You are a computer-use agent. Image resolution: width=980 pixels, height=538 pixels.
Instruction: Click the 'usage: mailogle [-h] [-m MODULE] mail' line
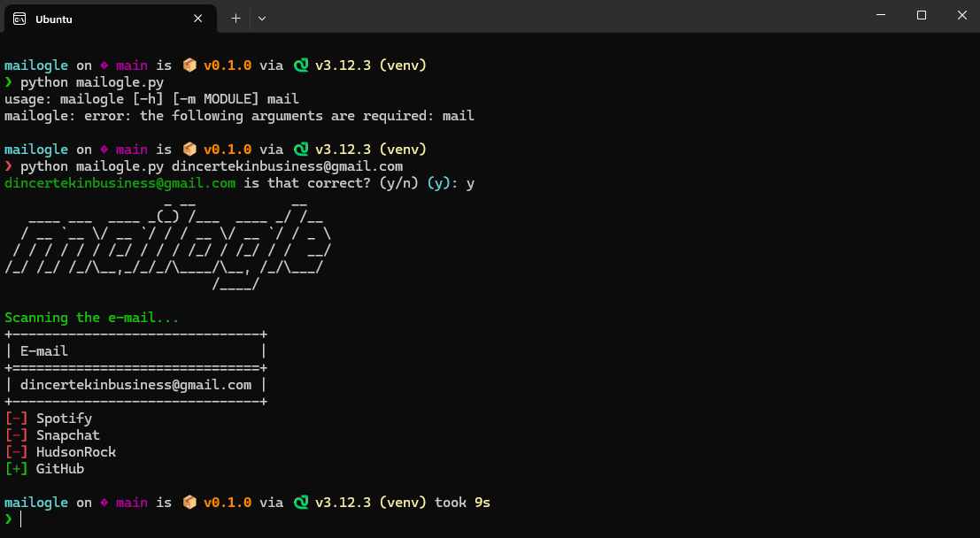[152, 99]
